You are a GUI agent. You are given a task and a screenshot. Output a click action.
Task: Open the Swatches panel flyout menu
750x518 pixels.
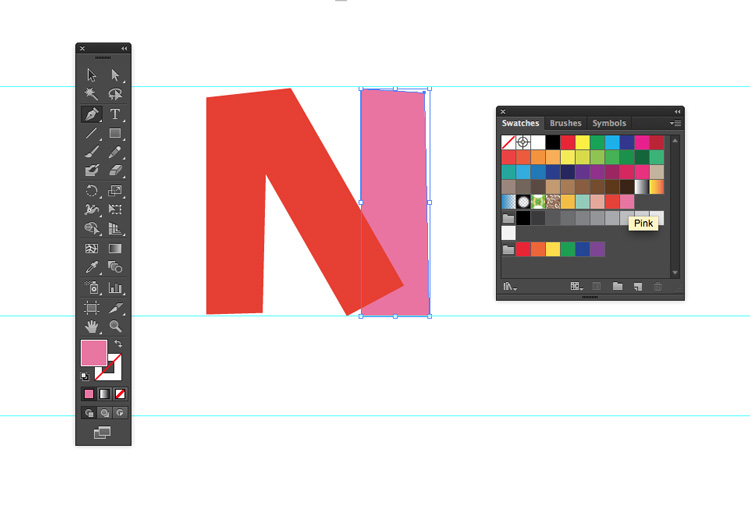[x=675, y=123]
